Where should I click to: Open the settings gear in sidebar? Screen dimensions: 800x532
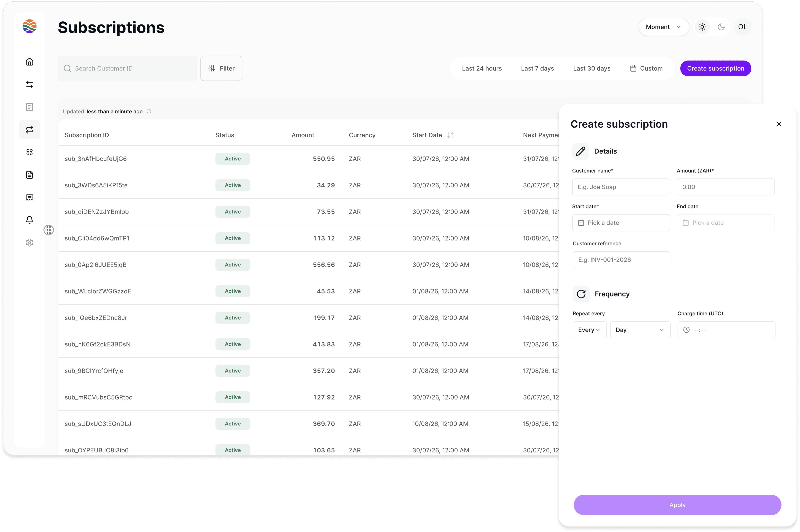(x=30, y=243)
